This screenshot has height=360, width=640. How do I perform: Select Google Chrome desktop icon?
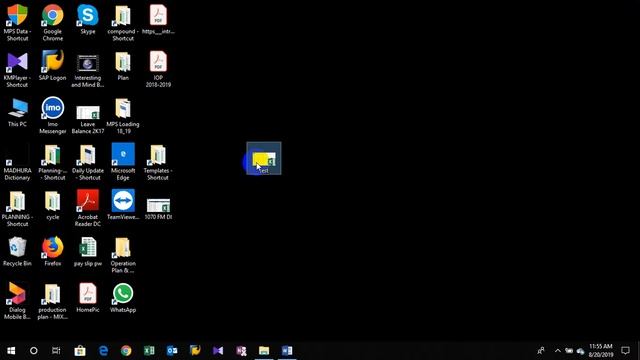pos(53,23)
